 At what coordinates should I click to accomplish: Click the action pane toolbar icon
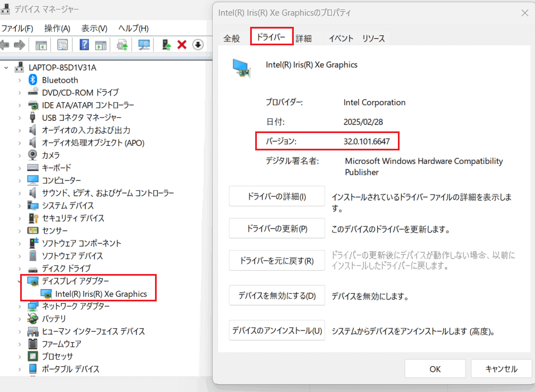pyautogui.click(x=101, y=45)
